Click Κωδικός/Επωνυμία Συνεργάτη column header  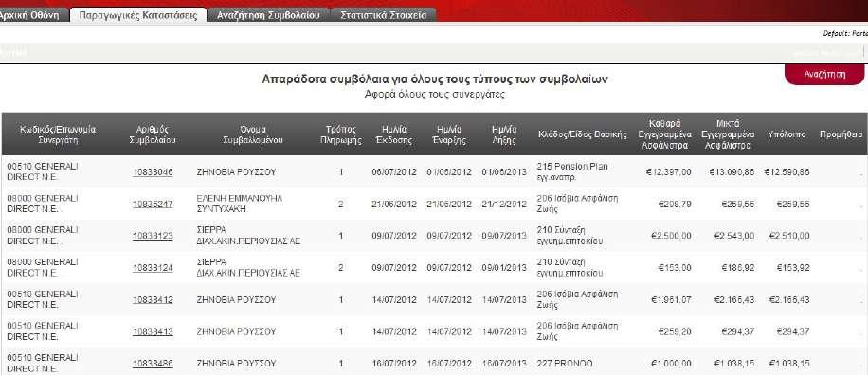[x=58, y=134]
